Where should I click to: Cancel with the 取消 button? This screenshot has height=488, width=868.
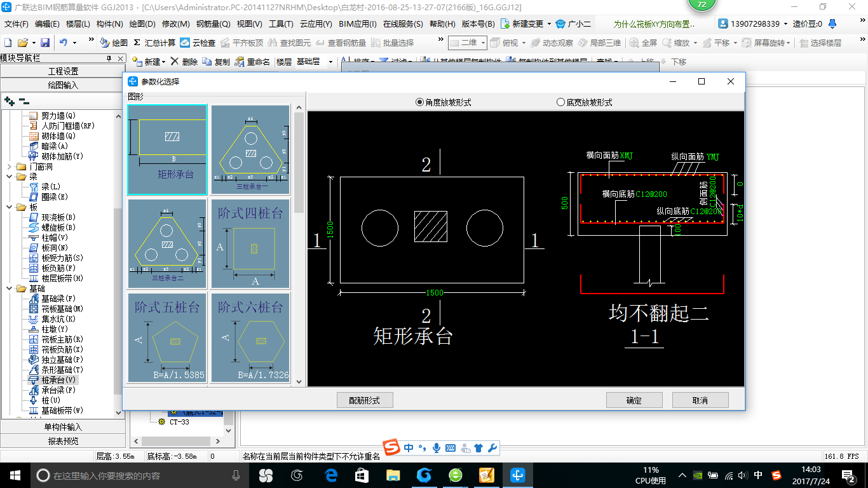700,400
